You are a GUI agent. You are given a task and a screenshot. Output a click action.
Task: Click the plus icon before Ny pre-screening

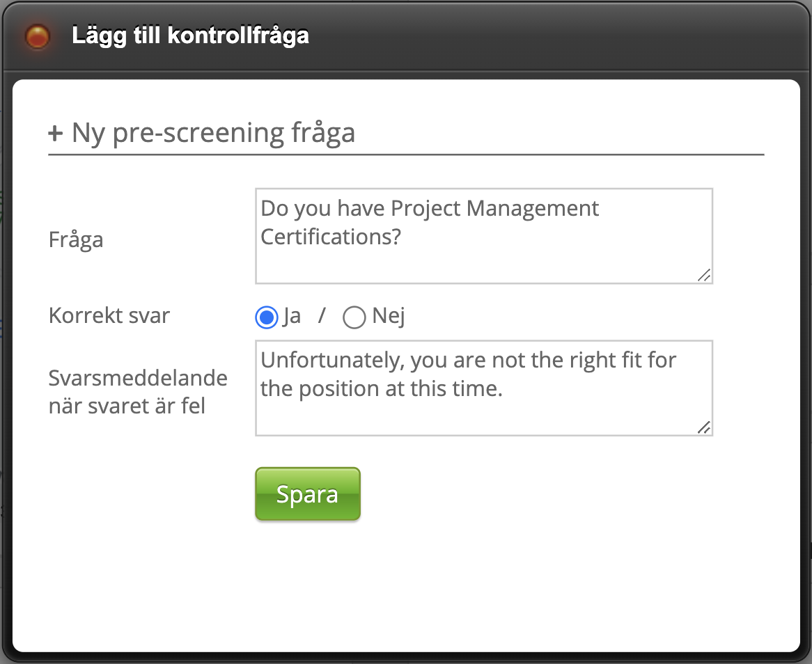pyautogui.click(x=56, y=134)
